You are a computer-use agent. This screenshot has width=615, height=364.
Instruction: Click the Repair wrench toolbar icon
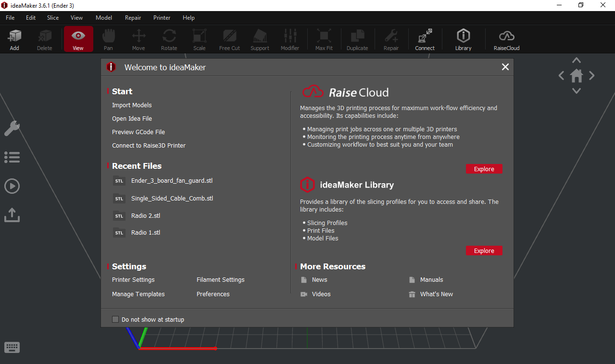click(391, 39)
